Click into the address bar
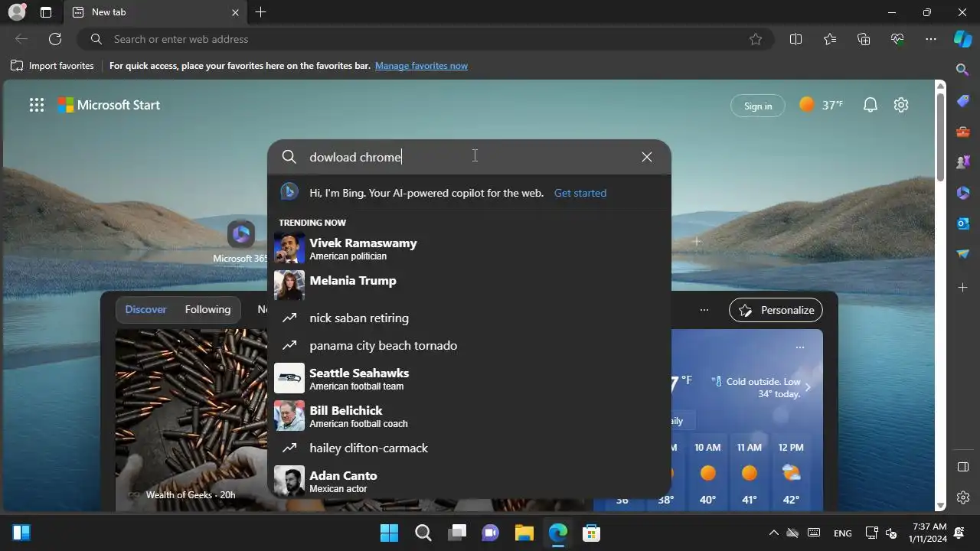 click(425, 39)
